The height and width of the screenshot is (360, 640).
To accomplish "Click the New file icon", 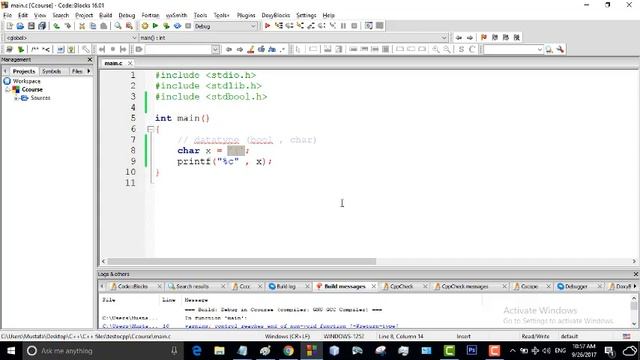I will [9, 26].
